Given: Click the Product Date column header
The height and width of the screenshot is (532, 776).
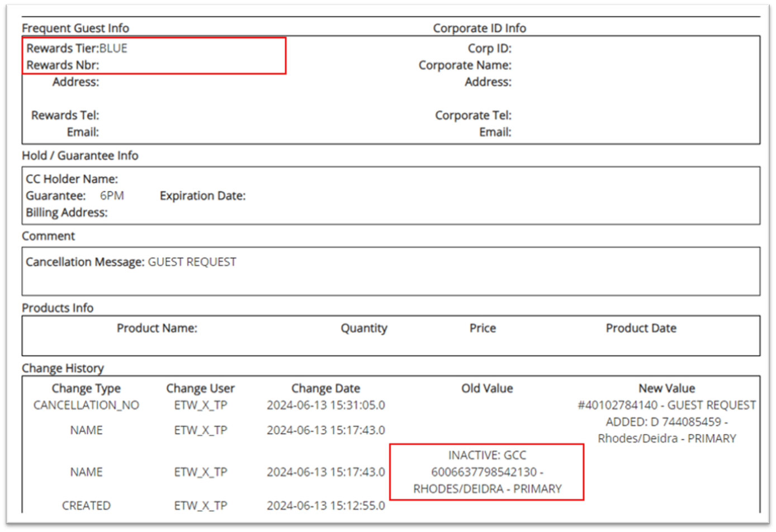Looking at the screenshot, I should 641,328.
